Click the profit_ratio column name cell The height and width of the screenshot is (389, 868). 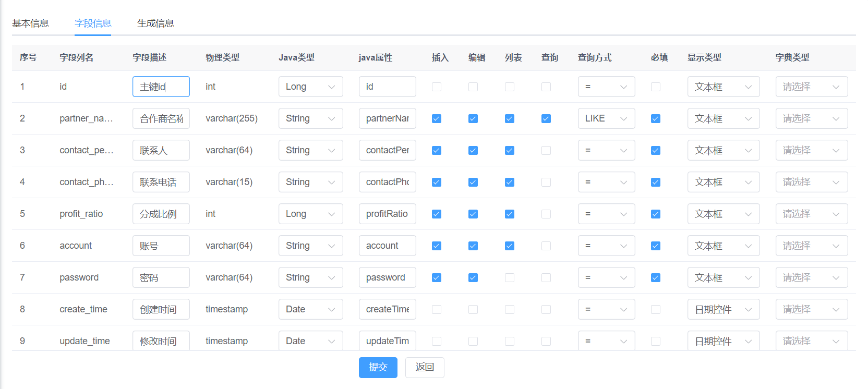coord(81,214)
